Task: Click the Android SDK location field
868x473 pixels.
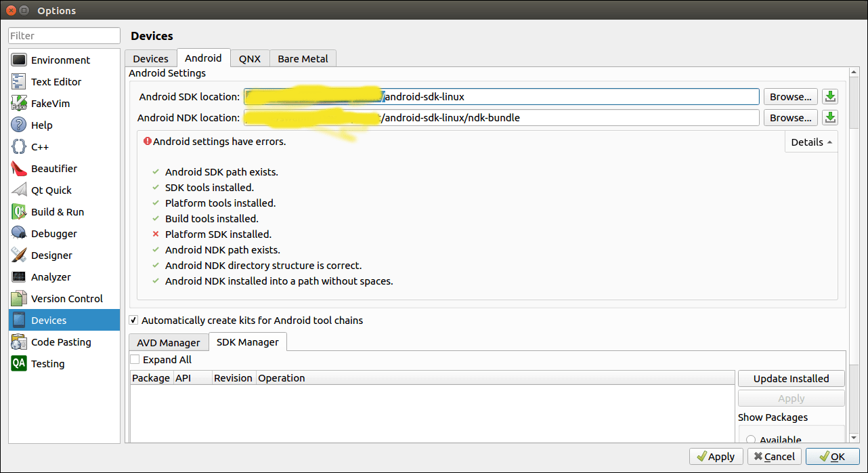Action: click(502, 97)
